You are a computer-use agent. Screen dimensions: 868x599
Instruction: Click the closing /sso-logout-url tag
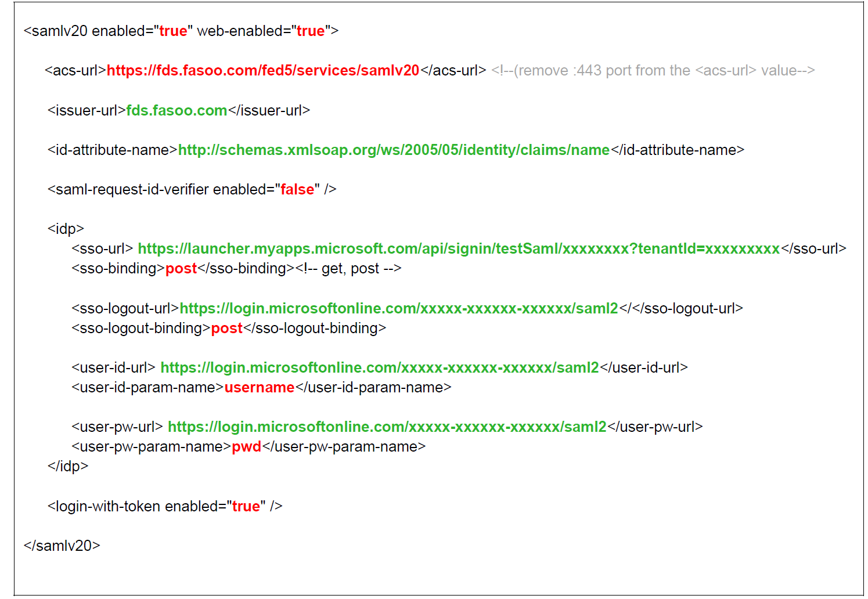(687, 309)
